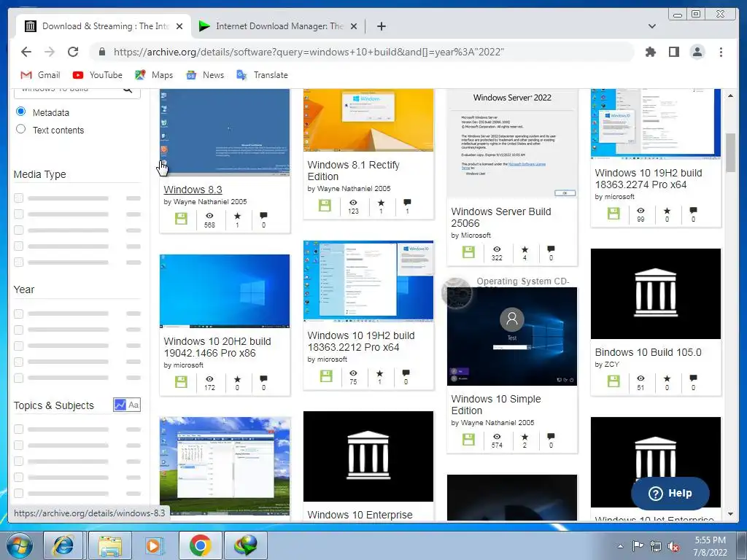Open the Windows Start orb
The image size is (747, 560).
tap(20, 545)
